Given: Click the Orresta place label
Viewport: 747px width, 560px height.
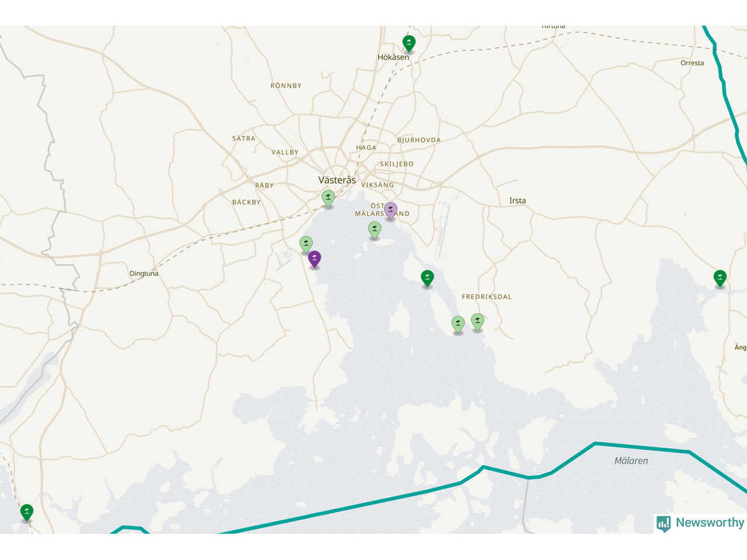Looking at the screenshot, I should [x=692, y=63].
